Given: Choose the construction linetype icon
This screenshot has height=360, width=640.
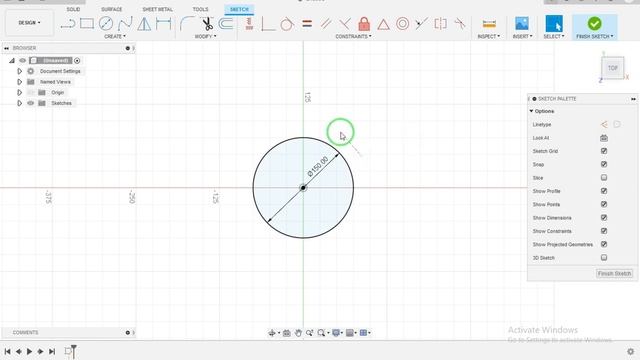Looking at the screenshot, I should pyautogui.click(x=604, y=124).
